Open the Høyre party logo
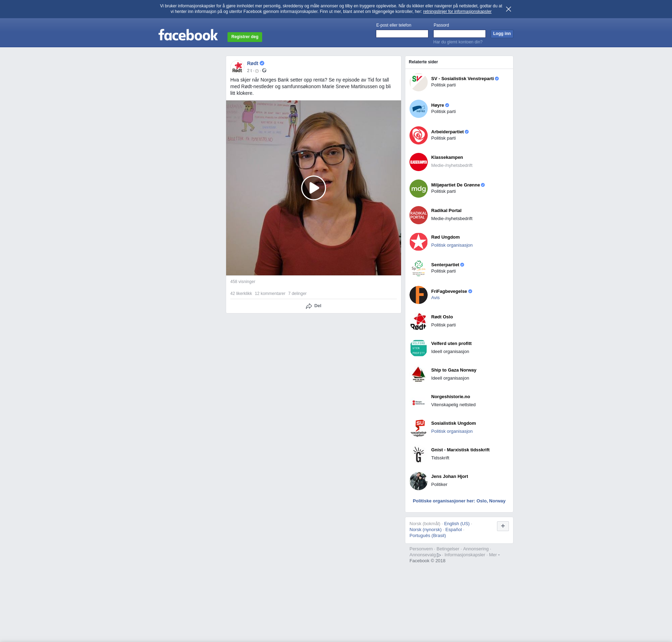This screenshot has height=642, width=672. click(419, 109)
